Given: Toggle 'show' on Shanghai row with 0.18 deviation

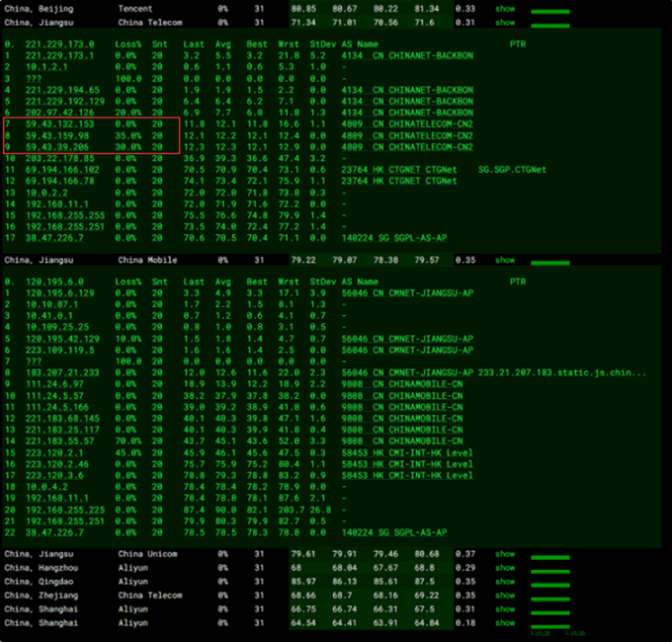Looking at the screenshot, I should 505,623.
